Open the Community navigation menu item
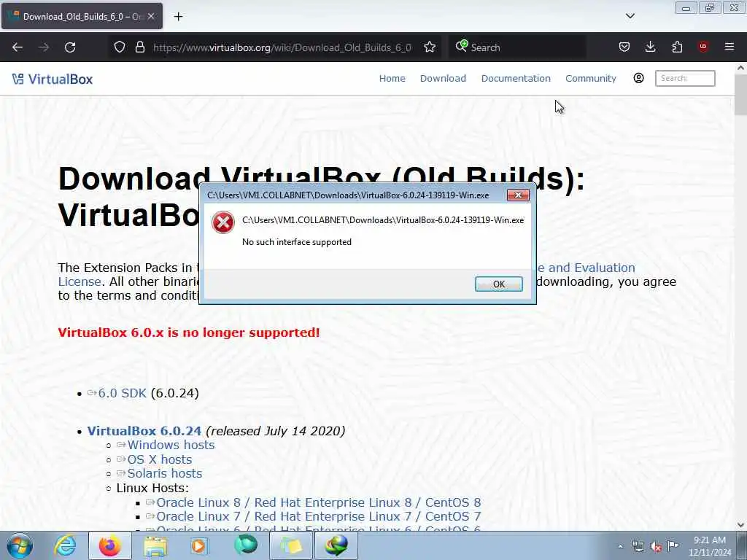Screen dimensions: 747x560 pyautogui.click(x=591, y=79)
